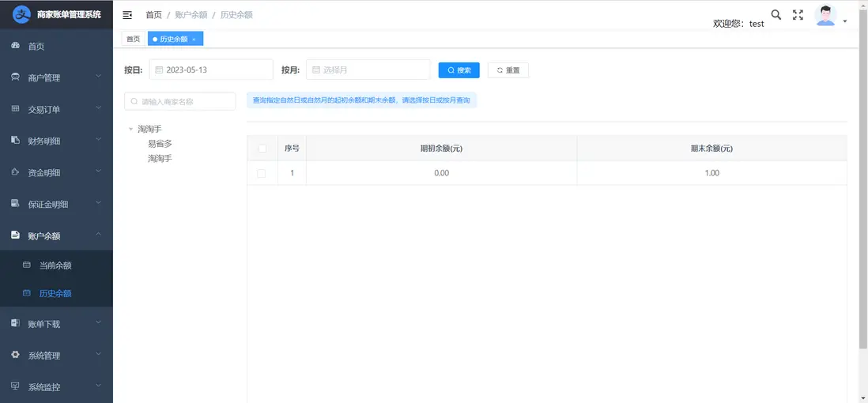Click search icon in merchant name box

coord(134,102)
